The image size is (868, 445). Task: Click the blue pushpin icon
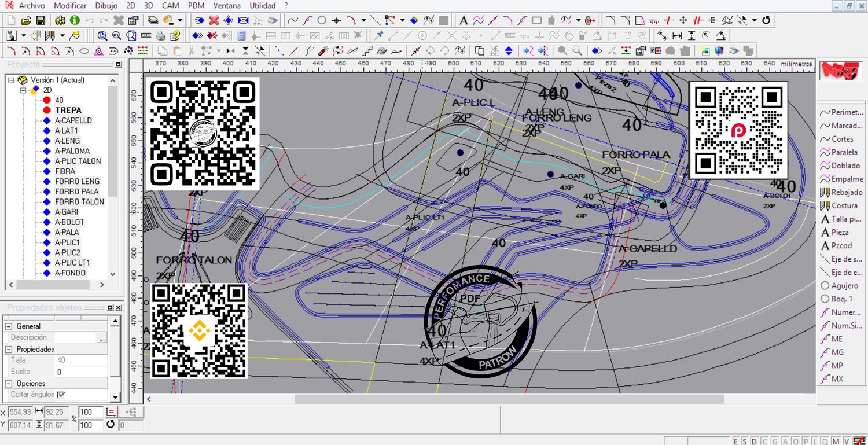pyautogui.click(x=380, y=35)
